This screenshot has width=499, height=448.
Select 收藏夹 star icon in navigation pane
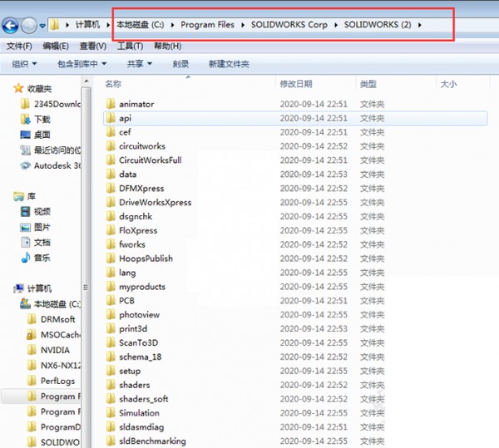tap(18, 88)
